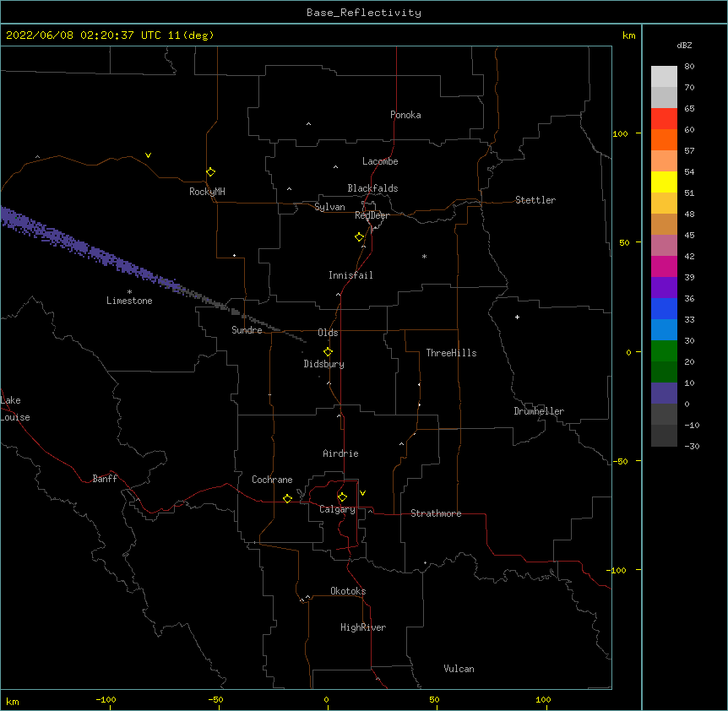Click the Blackfalds town label
This screenshot has width=728, height=711.
(372, 188)
